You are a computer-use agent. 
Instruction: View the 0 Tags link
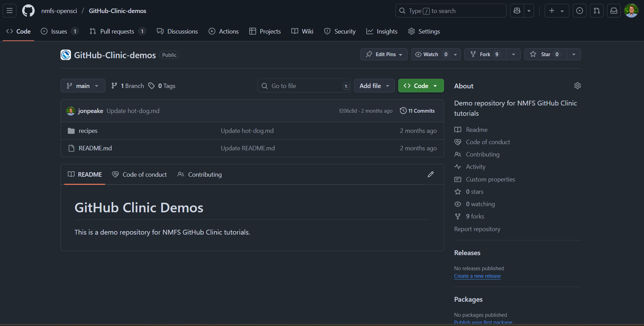162,86
